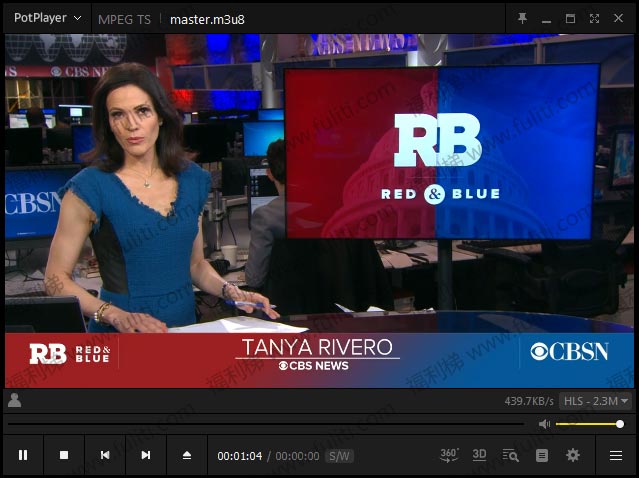Skip to the previous track
This screenshot has width=639, height=478.
[x=104, y=455]
